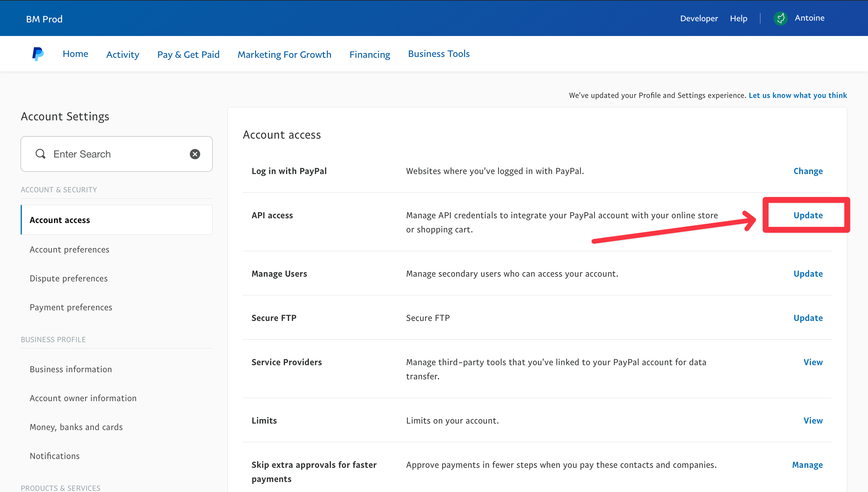Open the Developer link in header
868x492 pixels.
tap(699, 18)
